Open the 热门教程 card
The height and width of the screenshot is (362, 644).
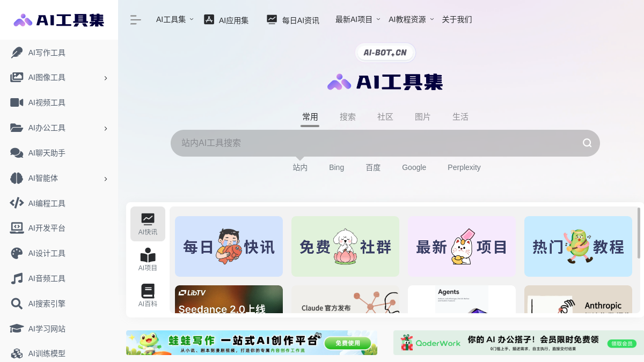click(x=578, y=246)
